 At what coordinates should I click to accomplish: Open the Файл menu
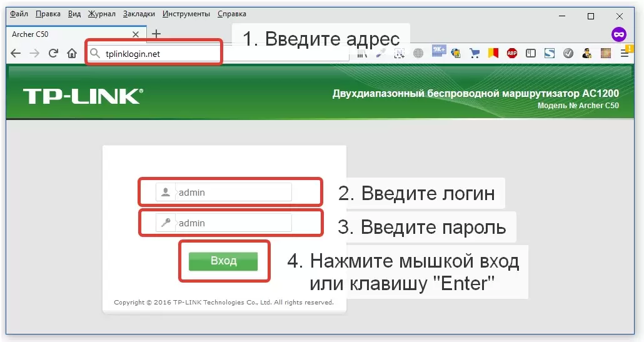19,14
